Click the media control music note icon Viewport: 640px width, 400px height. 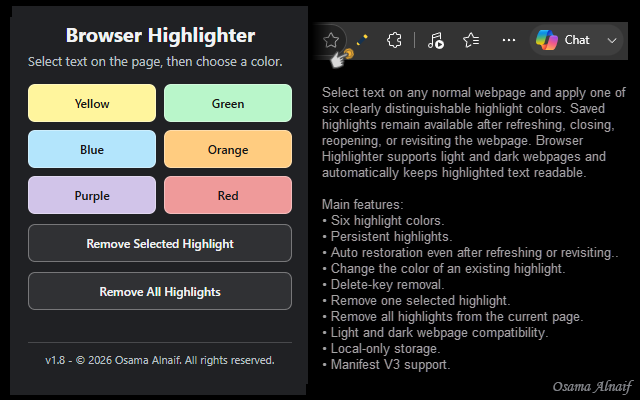click(x=436, y=40)
